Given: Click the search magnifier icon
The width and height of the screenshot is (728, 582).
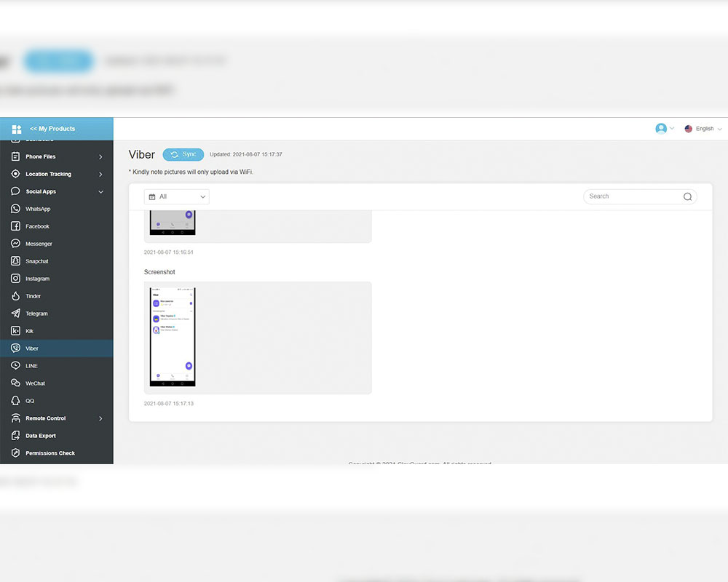Looking at the screenshot, I should pyautogui.click(x=688, y=196).
